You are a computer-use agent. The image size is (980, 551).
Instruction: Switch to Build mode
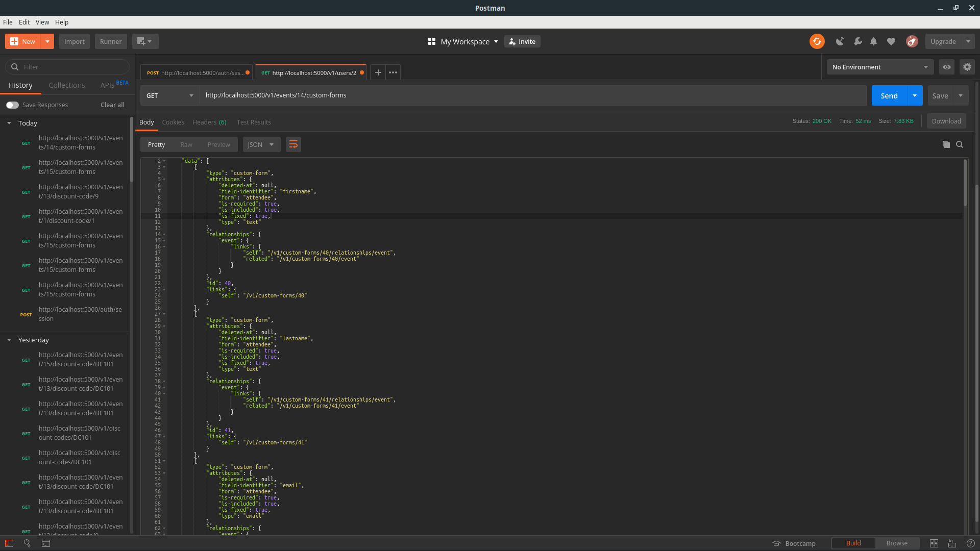click(853, 543)
